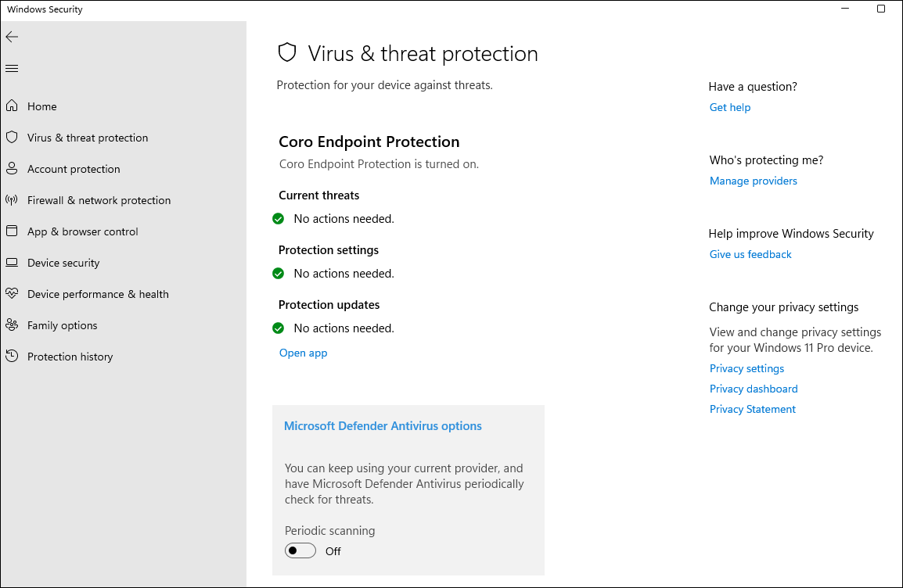This screenshot has height=588, width=903.
Task: Click the Firewall & network antenna icon
Action: point(12,200)
